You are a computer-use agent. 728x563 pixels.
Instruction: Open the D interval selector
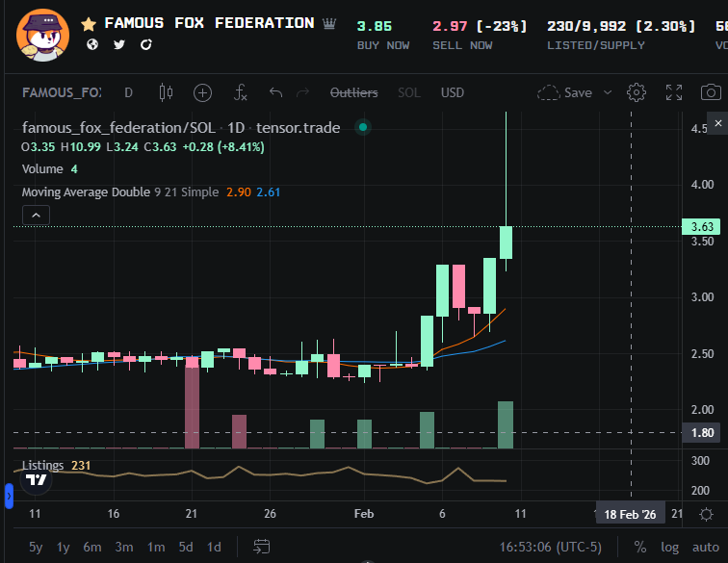coord(129,92)
